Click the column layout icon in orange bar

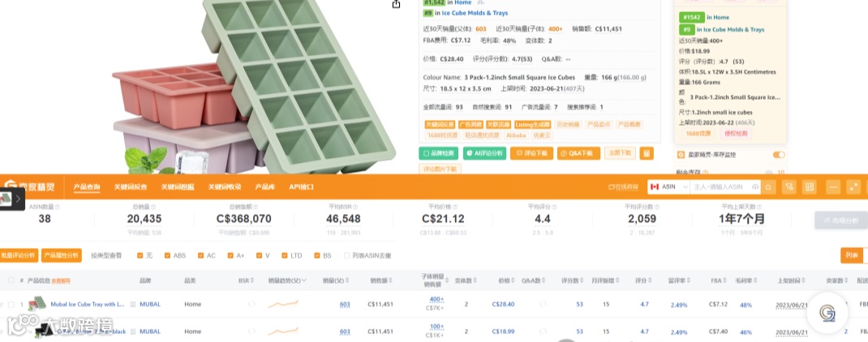tap(810, 187)
